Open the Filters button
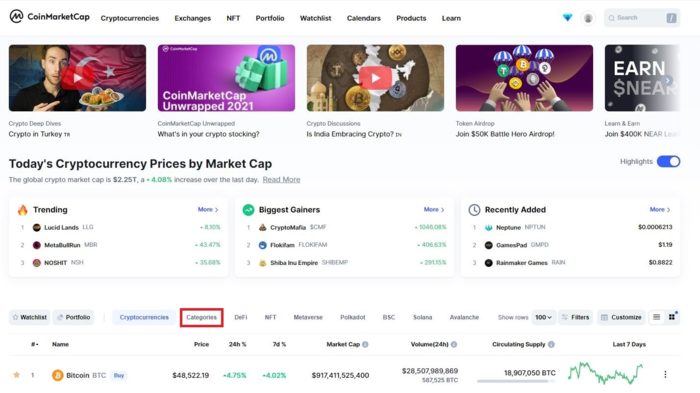The height and width of the screenshot is (393, 700). pyautogui.click(x=575, y=317)
